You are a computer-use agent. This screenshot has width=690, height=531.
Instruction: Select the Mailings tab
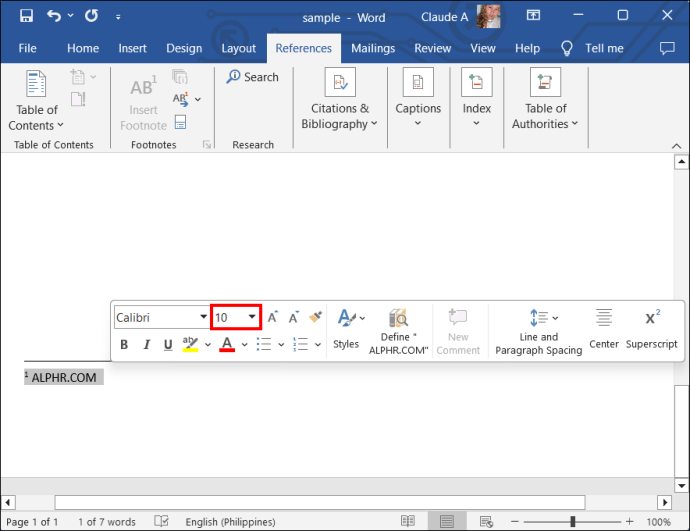coord(373,48)
